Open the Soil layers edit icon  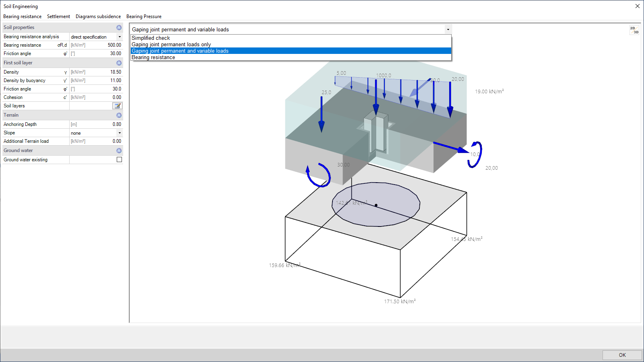[x=118, y=106]
